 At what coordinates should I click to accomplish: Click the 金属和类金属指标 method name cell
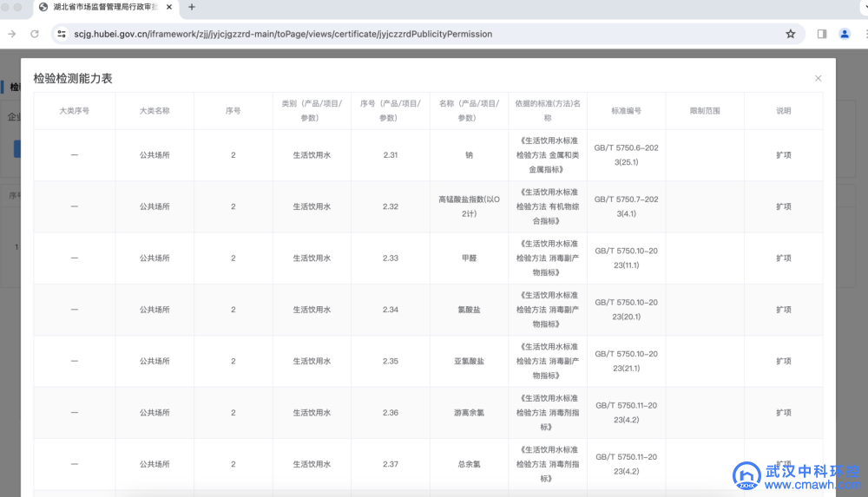click(548, 155)
